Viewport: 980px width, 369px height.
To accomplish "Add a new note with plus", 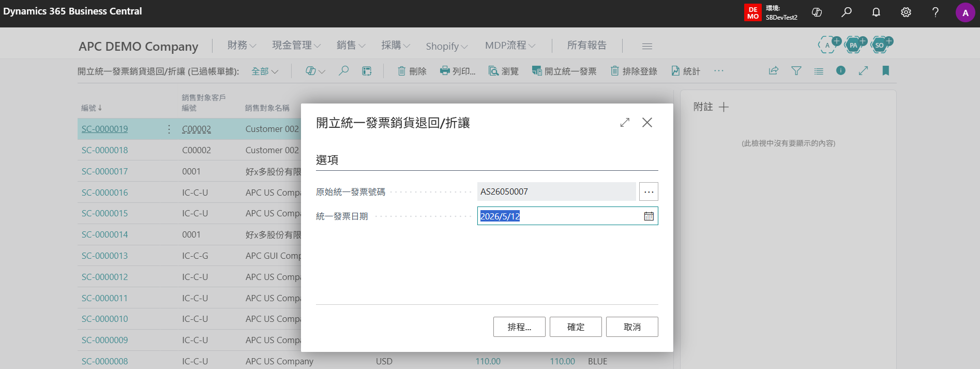I will tap(723, 107).
